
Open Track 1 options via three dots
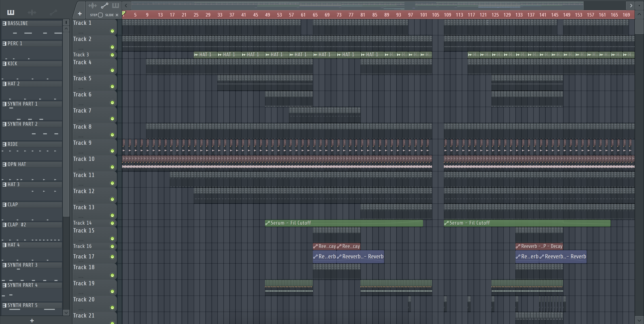click(x=80, y=33)
